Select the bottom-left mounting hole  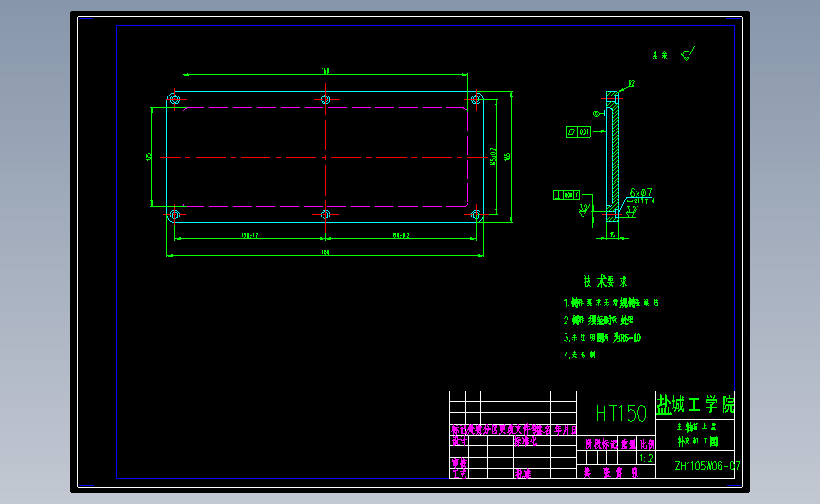pos(175,215)
